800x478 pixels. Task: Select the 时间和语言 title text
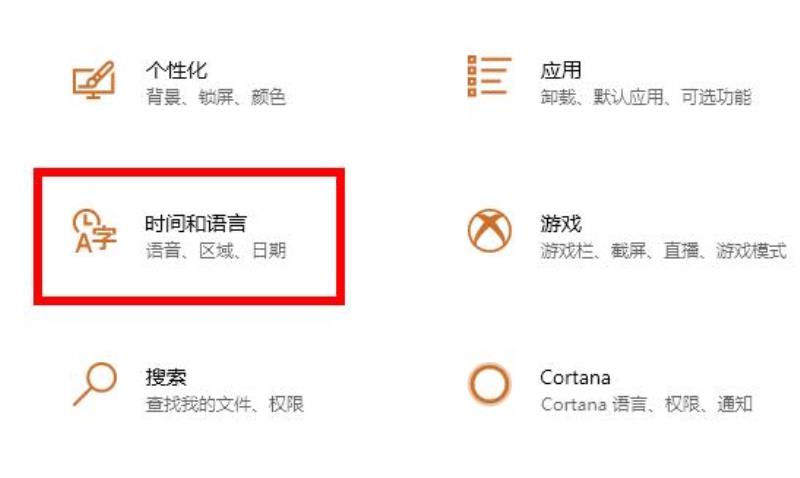[196, 223]
